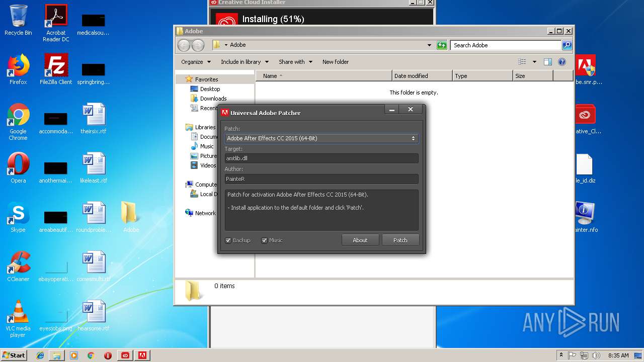Expand the Include in library menu
This screenshot has height=362, width=644.
pyautogui.click(x=245, y=62)
